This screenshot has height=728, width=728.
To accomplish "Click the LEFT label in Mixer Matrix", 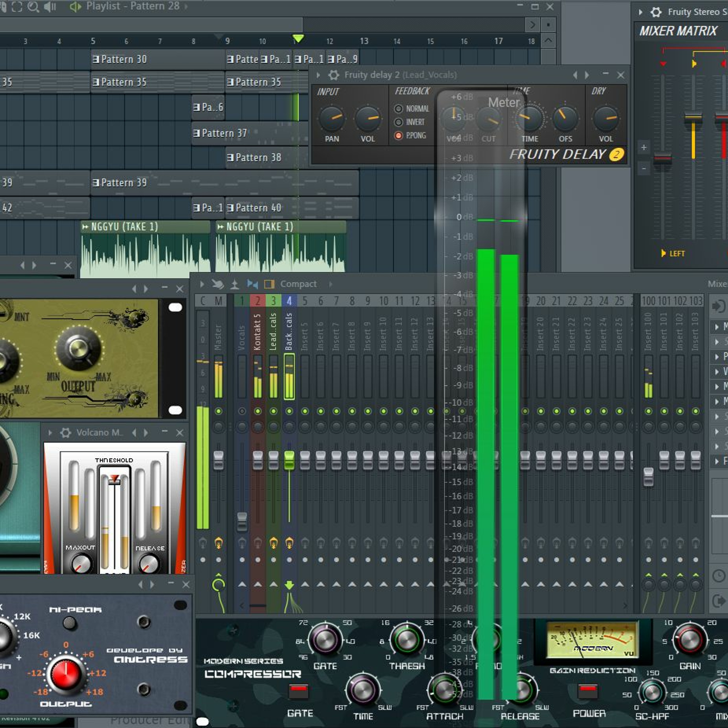I will [677, 254].
